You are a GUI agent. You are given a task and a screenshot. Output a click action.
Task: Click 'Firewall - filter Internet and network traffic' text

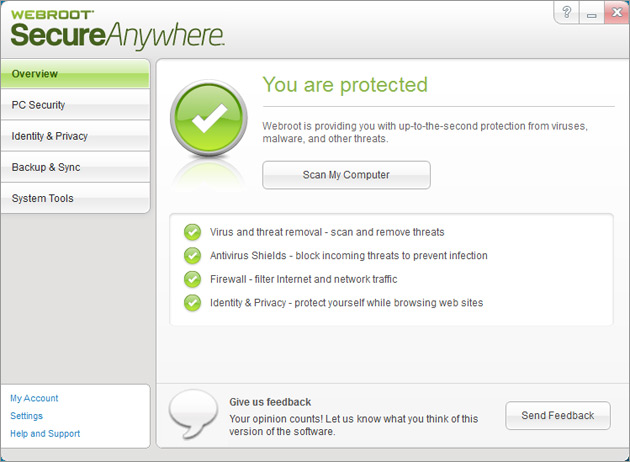point(303,279)
